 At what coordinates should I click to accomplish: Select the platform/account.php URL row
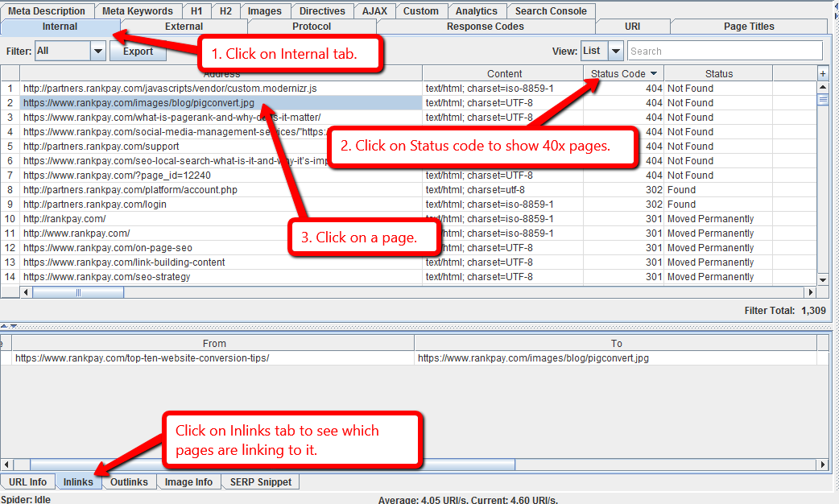point(221,189)
